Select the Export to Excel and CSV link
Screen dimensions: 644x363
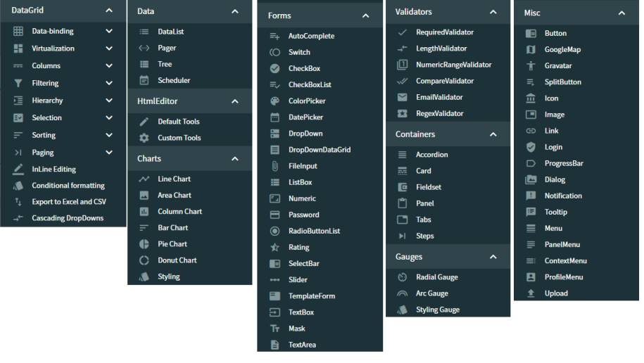[69, 202]
